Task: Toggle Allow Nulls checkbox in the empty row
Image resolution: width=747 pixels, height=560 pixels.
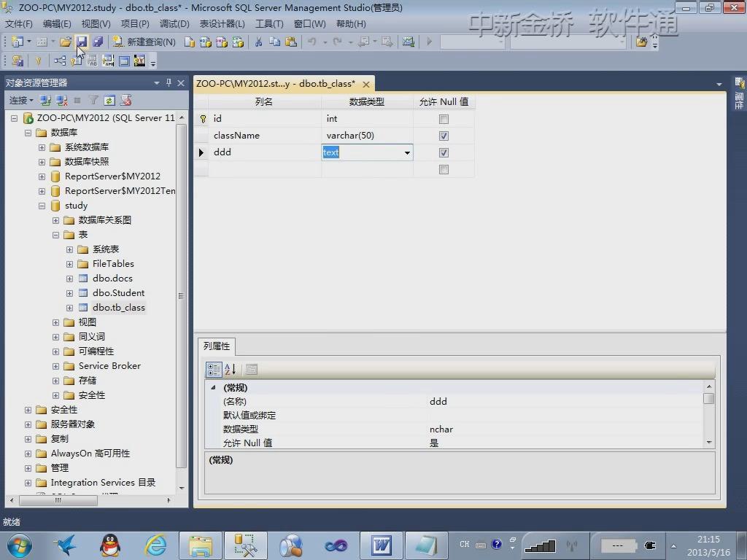Action: coord(444,169)
